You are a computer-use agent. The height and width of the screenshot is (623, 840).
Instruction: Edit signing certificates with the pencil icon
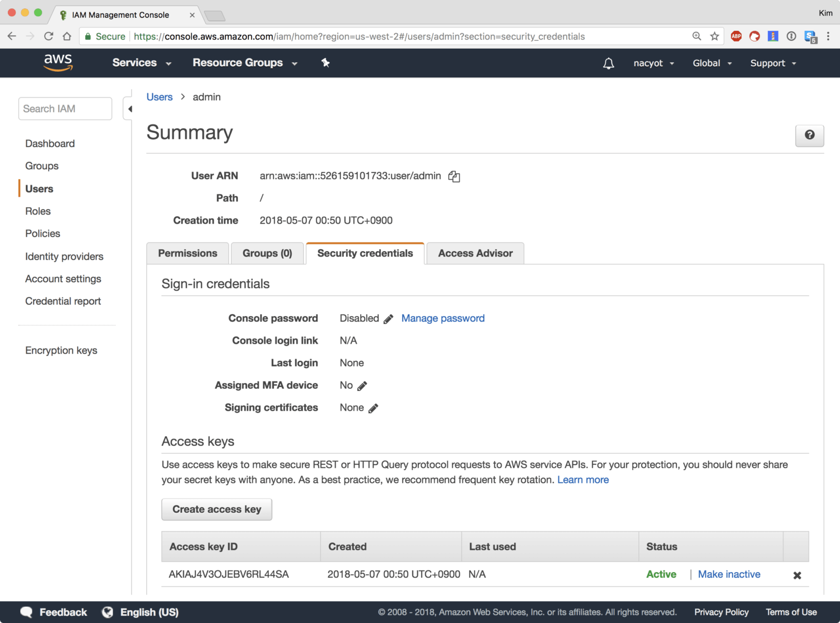pos(373,408)
